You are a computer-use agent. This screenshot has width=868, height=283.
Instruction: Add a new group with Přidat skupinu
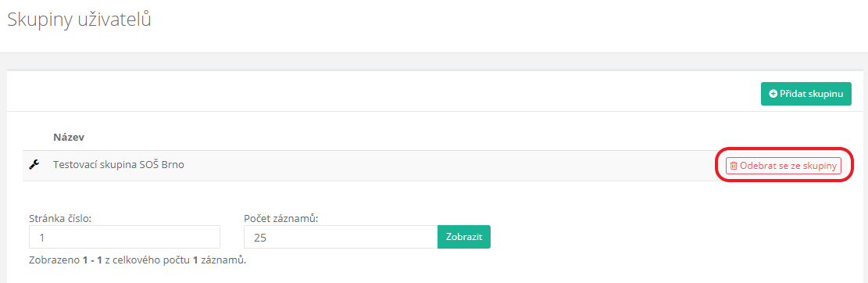pos(806,94)
